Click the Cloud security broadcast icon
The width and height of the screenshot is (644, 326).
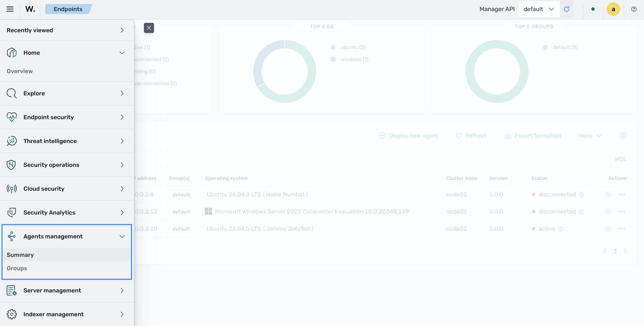pyautogui.click(x=12, y=189)
